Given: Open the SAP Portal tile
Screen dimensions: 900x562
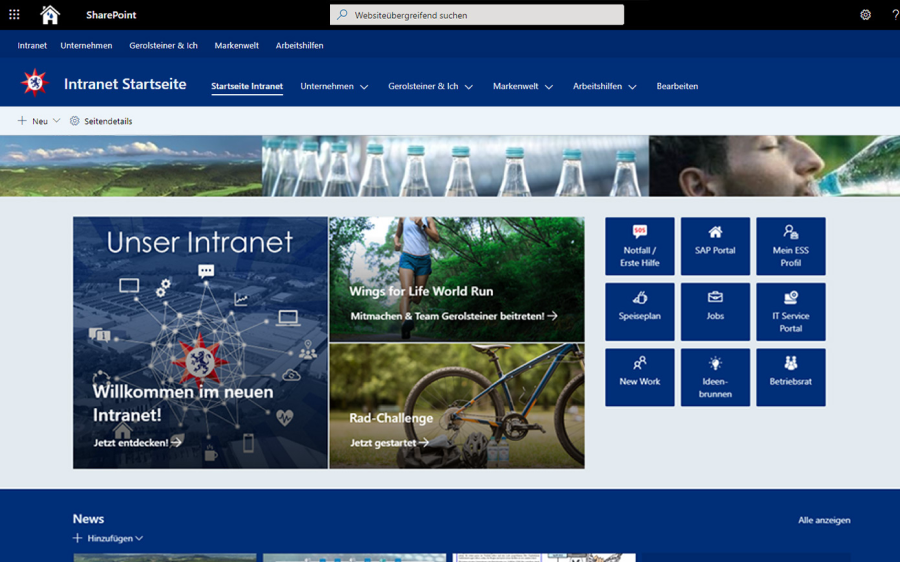Looking at the screenshot, I should [x=715, y=246].
